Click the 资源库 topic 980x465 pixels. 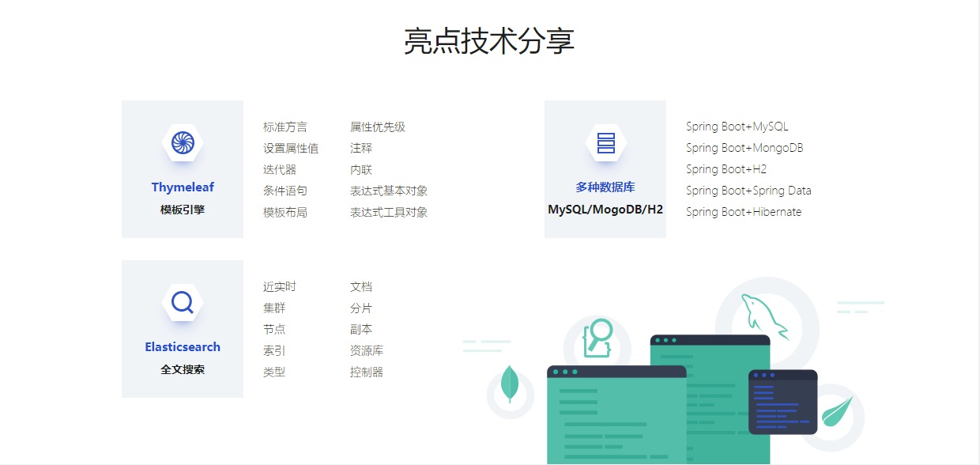pos(367,351)
